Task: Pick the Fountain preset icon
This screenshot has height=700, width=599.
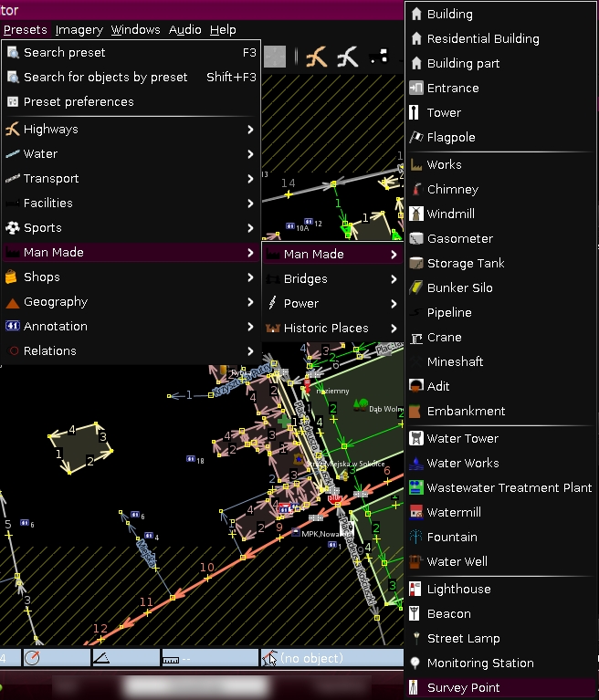Action: 416,537
